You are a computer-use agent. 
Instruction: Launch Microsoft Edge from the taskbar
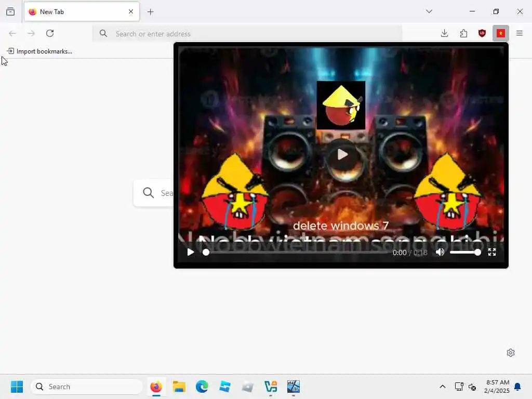click(202, 387)
